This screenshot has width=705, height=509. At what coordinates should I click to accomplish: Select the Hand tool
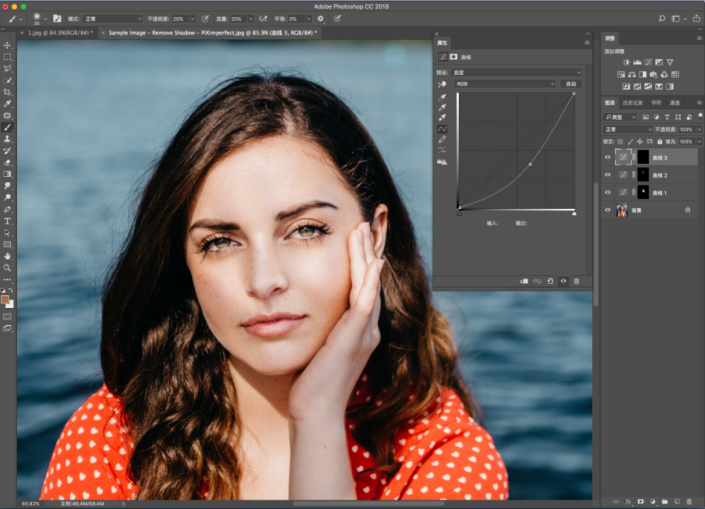pos(8,256)
